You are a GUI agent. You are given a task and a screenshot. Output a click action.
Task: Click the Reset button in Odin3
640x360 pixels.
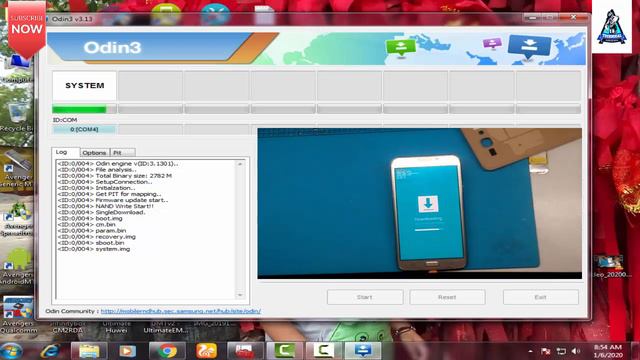447,297
